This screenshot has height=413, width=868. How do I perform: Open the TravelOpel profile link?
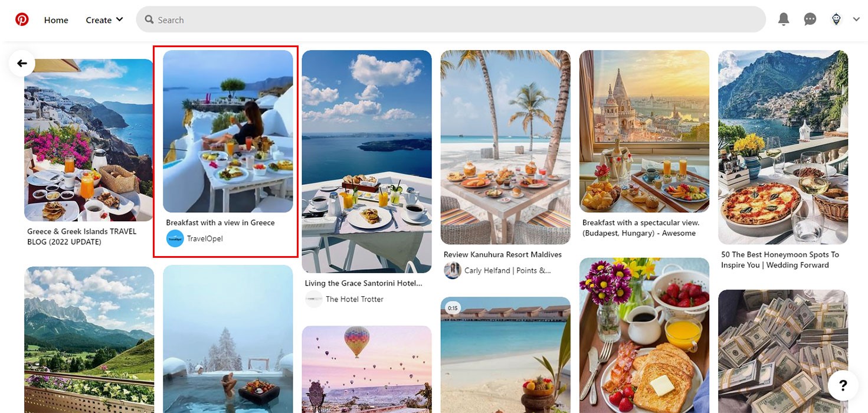pos(205,238)
